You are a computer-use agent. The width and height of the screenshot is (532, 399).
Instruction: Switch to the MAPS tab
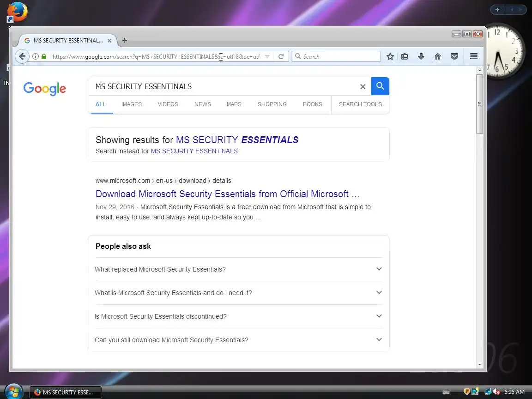234,104
